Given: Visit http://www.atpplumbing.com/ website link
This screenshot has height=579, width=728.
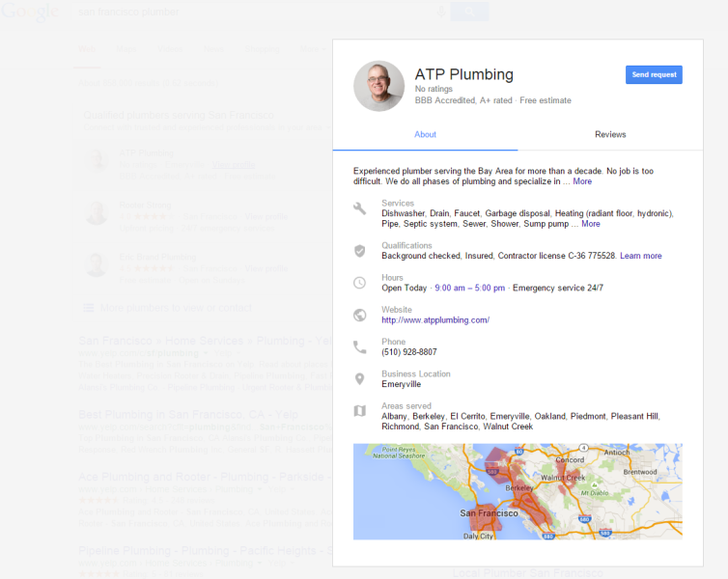Looking at the screenshot, I should point(435,320).
